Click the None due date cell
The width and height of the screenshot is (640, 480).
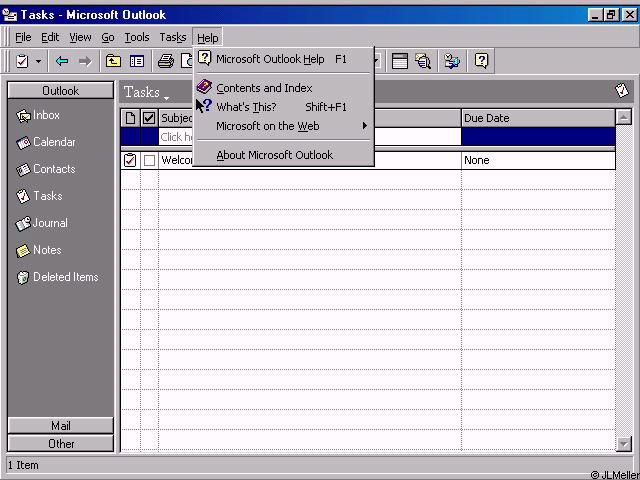538,160
